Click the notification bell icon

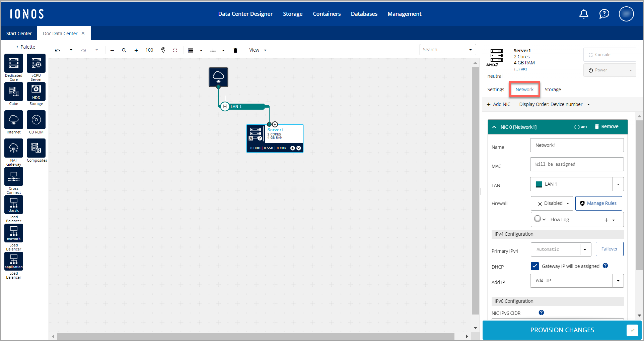[x=584, y=14]
